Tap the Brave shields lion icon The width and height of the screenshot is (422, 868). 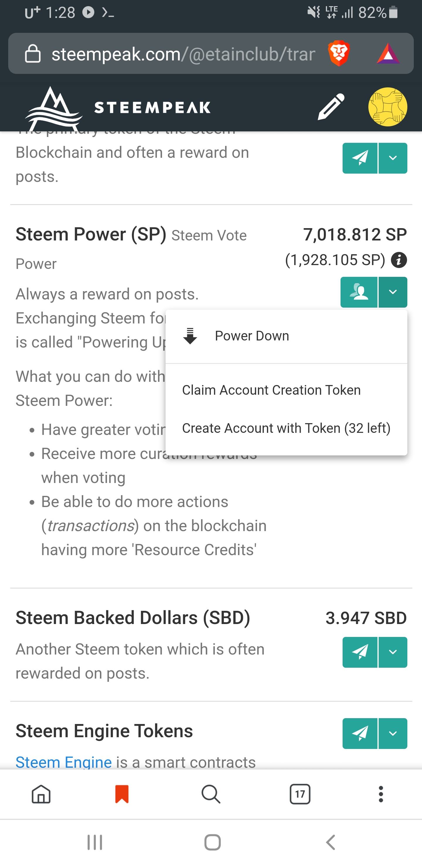pyautogui.click(x=338, y=53)
